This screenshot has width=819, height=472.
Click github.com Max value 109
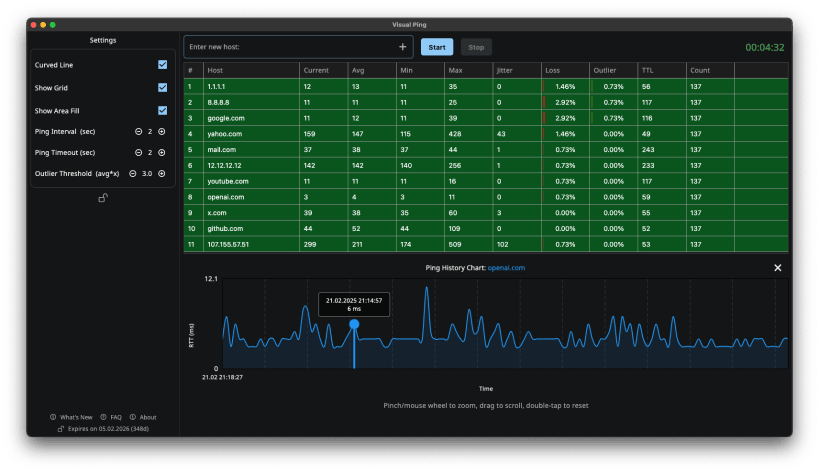[454, 229]
